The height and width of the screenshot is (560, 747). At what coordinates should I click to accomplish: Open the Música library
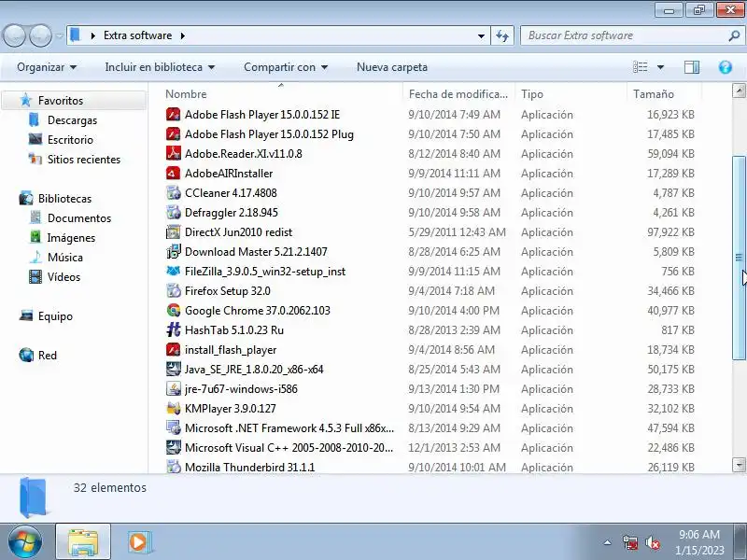(x=64, y=258)
